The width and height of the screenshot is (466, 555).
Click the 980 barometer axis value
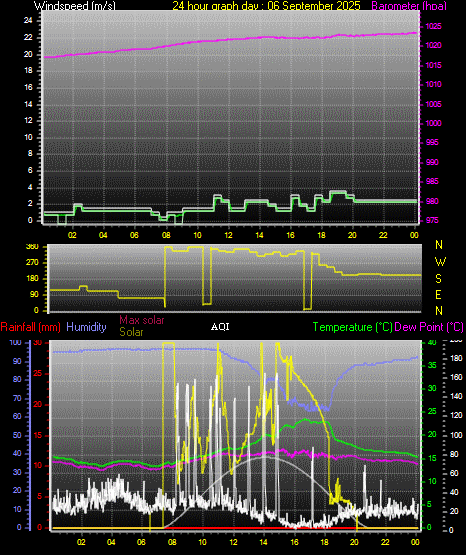pyautogui.click(x=432, y=201)
